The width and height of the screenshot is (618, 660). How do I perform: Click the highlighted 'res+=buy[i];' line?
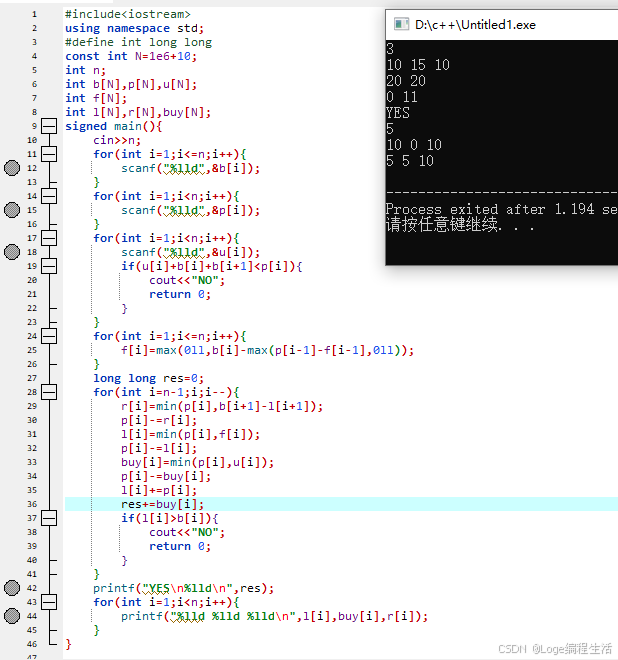pos(162,504)
